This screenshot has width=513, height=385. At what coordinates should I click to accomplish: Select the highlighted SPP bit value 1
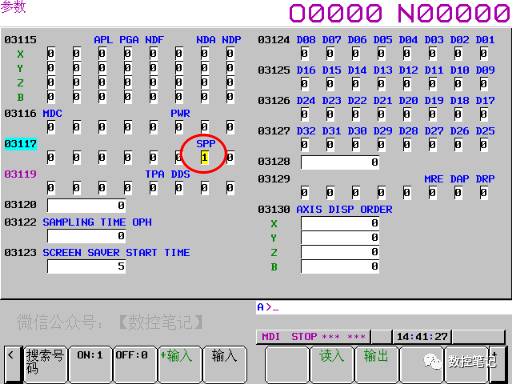[204, 157]
